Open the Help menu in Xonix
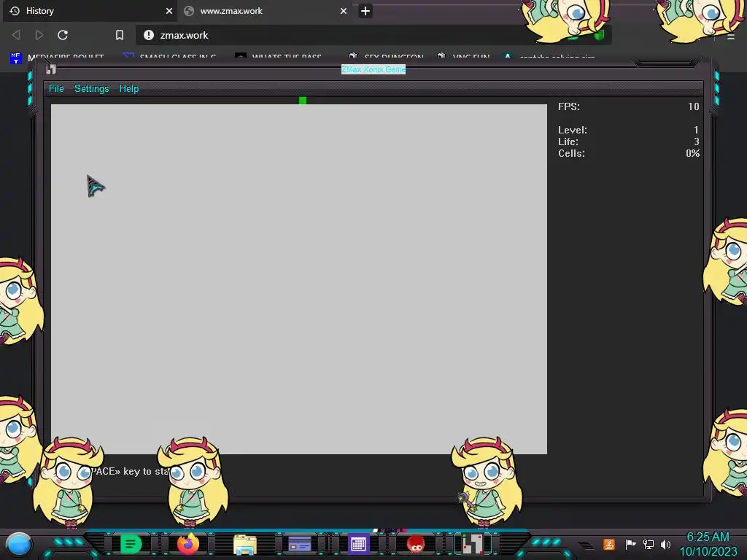The image size is (747, 560). 128,88
